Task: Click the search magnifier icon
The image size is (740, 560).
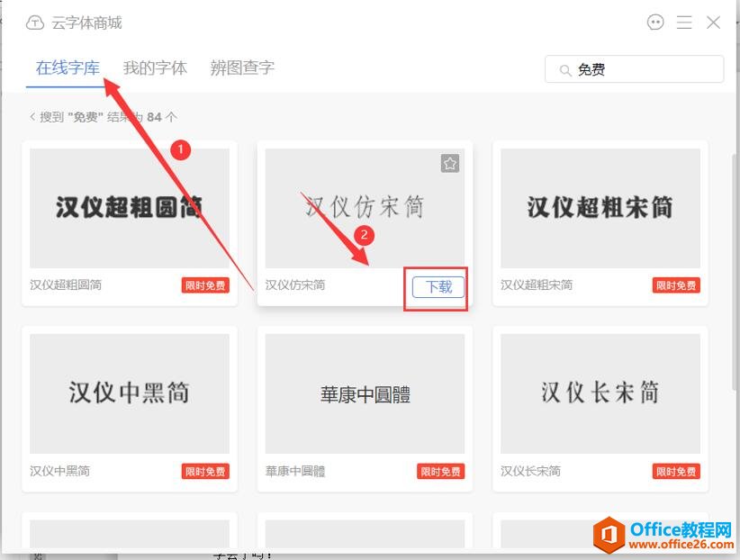Action: pyautogui.click(x=565, y=70)
